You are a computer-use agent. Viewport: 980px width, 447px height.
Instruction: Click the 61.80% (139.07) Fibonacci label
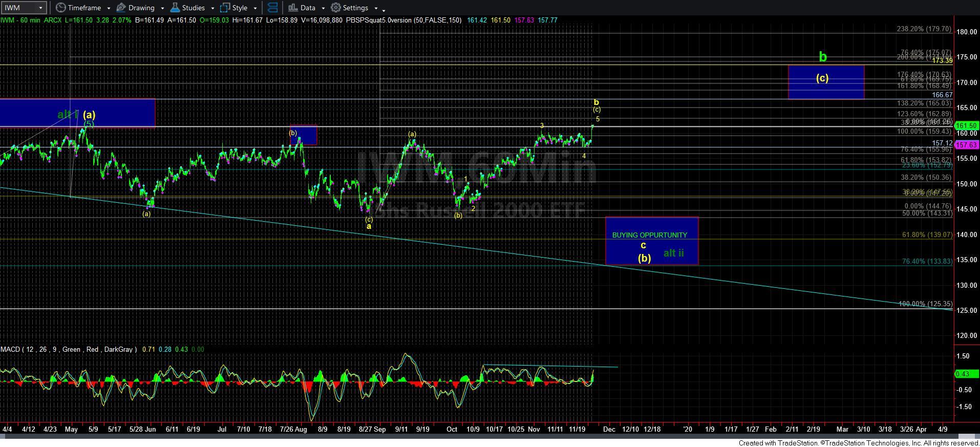(927, 235)
